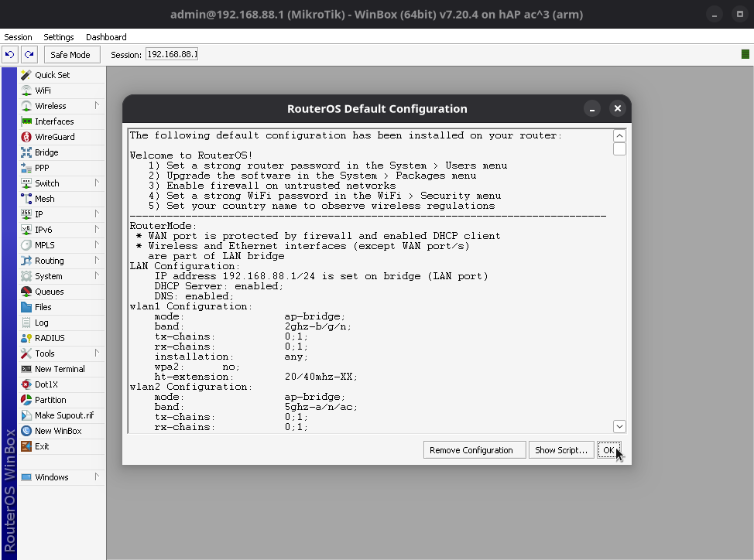Screen dimensions: 754x560
Task: Expand the Windows submenu arrow
Action: tap(97, 477)
